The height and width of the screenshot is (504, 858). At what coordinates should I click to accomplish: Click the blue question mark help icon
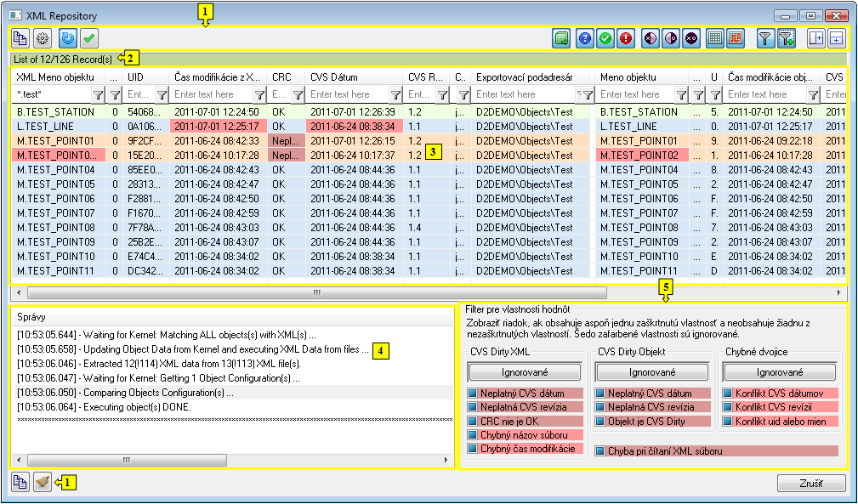click(x=584, y=37)
